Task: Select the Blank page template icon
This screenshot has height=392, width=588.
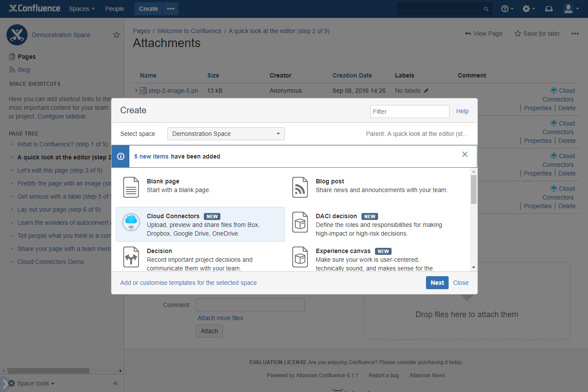Action: pos(131,187)
